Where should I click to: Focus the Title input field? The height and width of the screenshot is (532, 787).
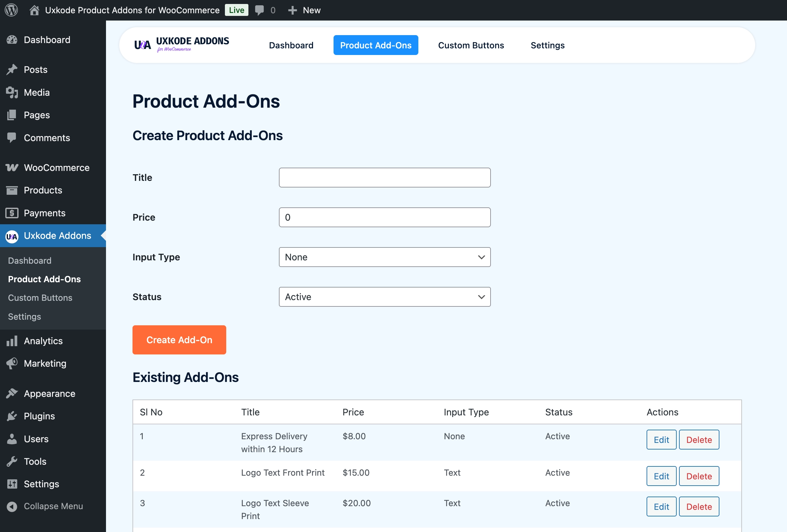(x=384, y=178)
